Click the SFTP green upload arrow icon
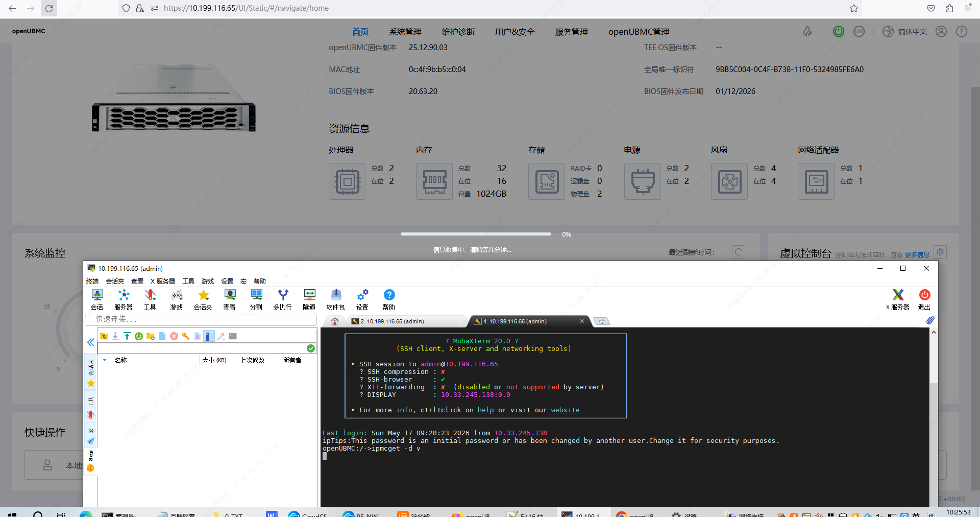The width and height of the screenshot is (980, 517). [127, 336]
